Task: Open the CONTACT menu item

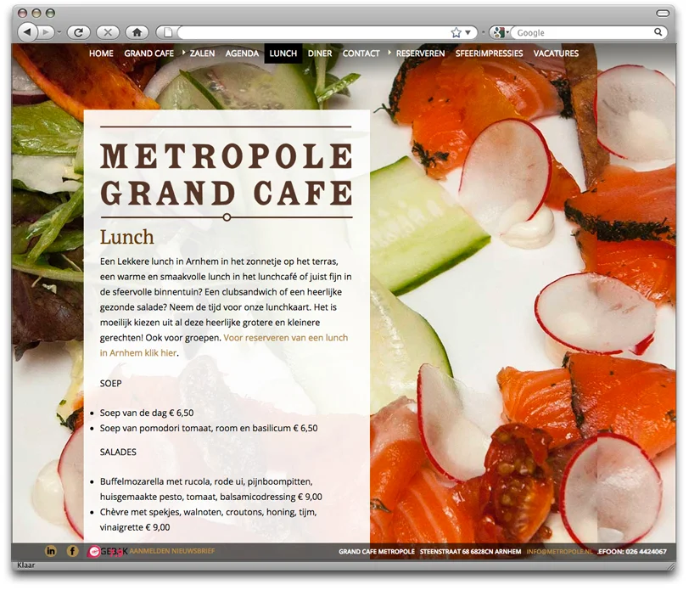Action: click(361, 53)
